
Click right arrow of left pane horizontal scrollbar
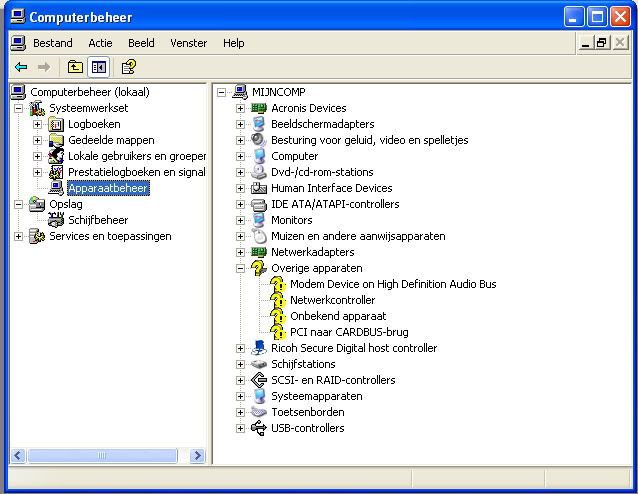(x=199, y=456)
